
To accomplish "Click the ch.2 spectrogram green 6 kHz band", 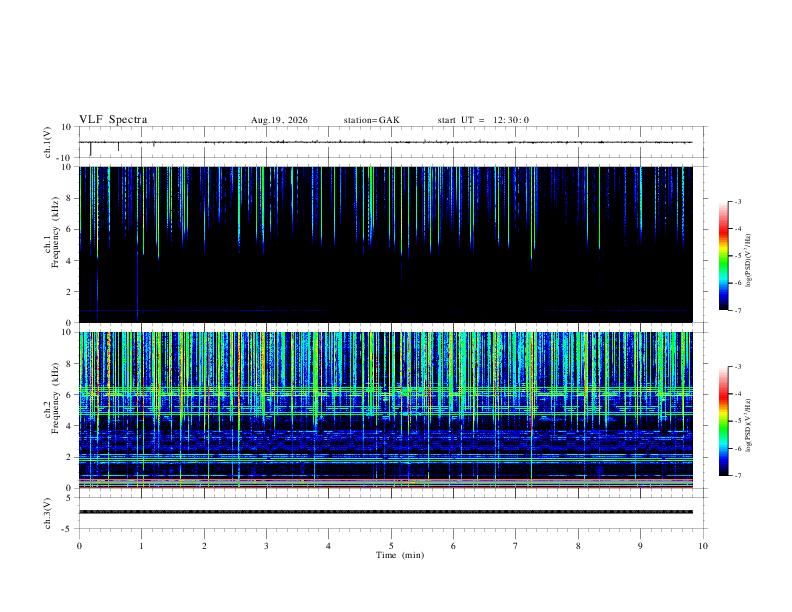I will click(386, 392).
